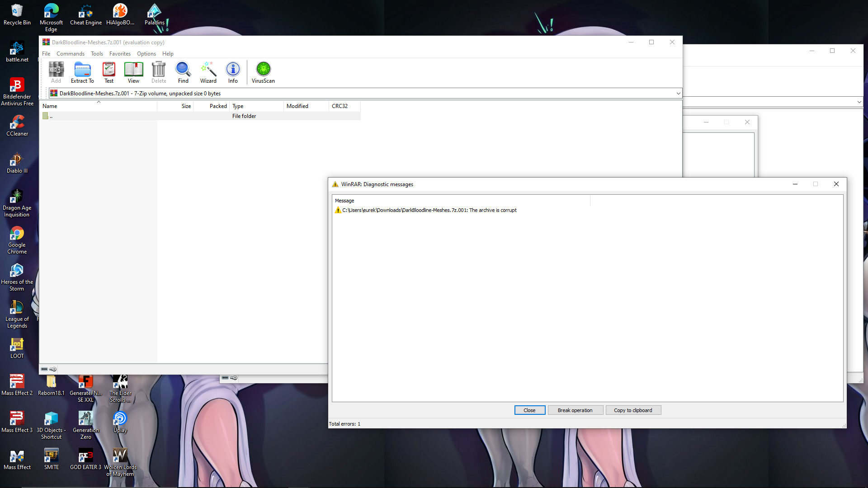Click the Test archive toolbar icon
Screen dimensions: 868x488
click(109, 72)
